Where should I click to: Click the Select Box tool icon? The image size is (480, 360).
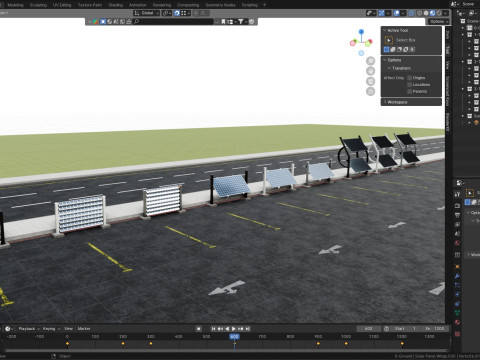click(389, 40)
